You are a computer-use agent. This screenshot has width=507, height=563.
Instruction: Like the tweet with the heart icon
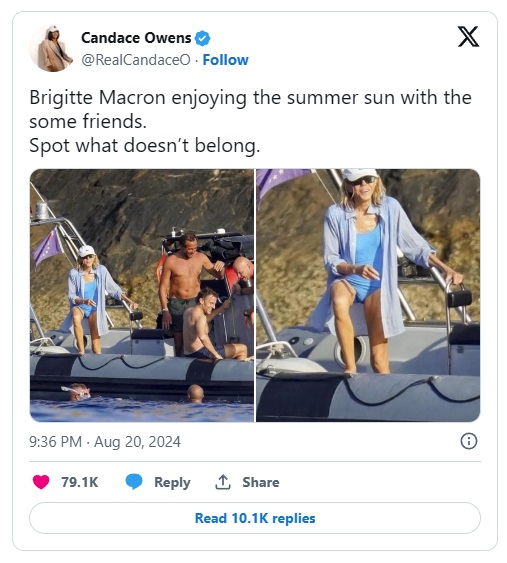[41, 482]
